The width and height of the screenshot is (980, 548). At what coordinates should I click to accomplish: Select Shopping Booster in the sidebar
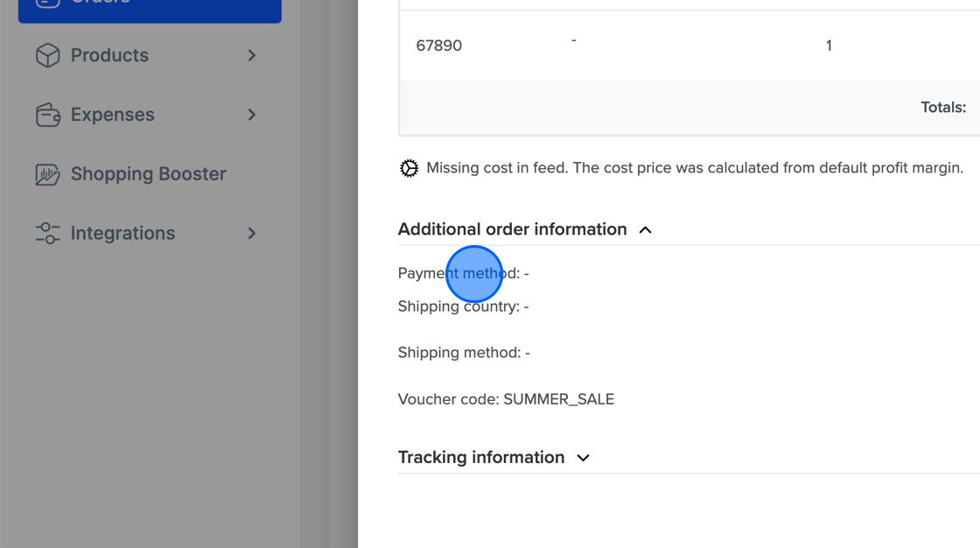[147, 173]
